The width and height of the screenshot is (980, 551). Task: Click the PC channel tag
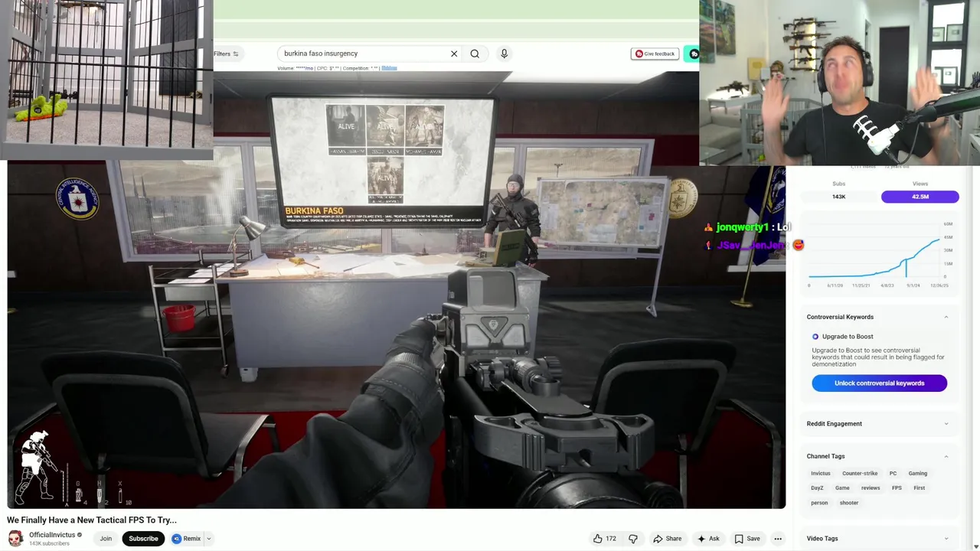893,474
